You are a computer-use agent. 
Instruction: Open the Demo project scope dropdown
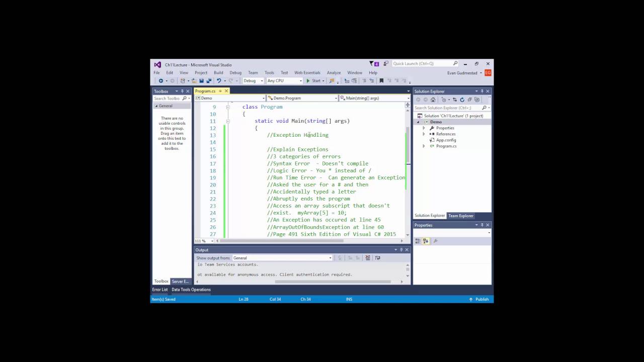point(230,98)
